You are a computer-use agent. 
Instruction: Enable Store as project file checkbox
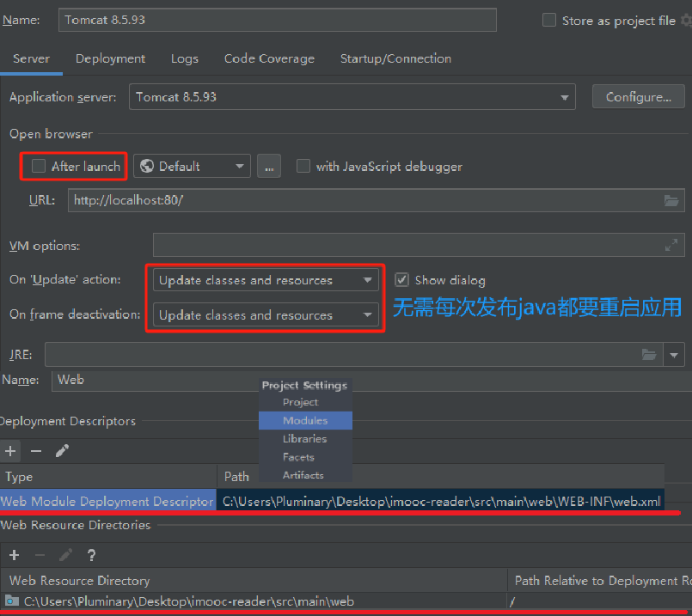tap(549, 21)
